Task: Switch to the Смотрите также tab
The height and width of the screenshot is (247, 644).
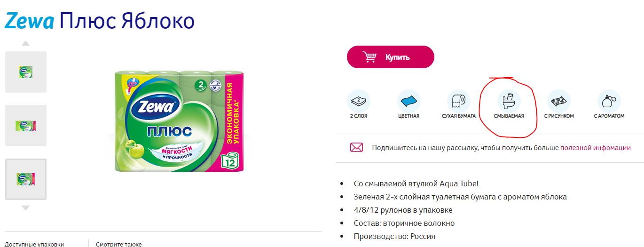Action: 118,244
